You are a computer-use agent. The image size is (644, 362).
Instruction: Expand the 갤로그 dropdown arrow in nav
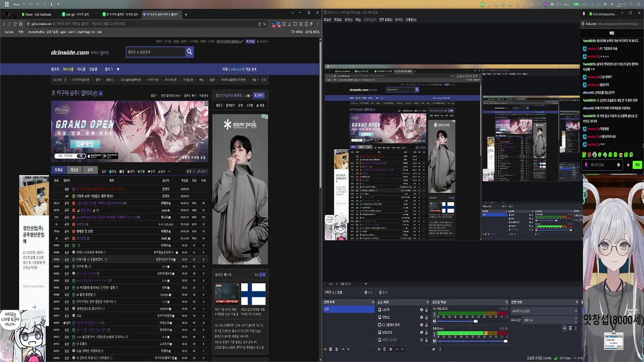click(x=118, y=69)
